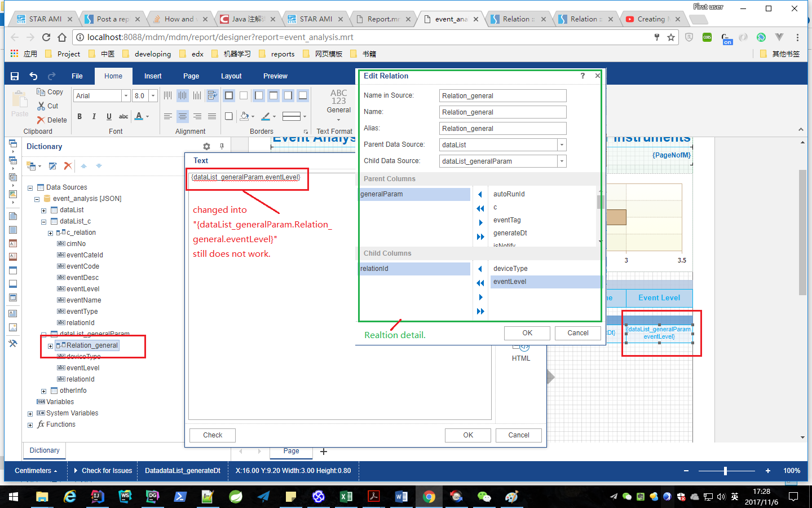Align text left

pos(168,116)
